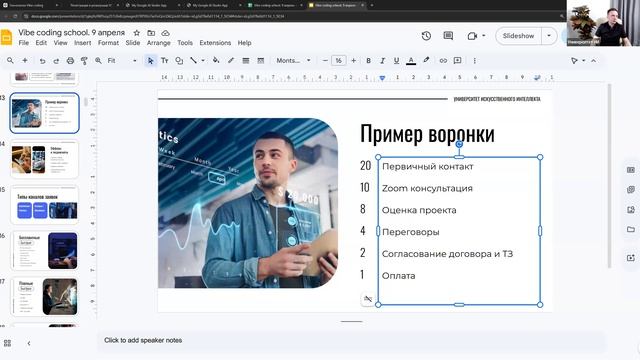Open the Extensions menu

point(215,43)
